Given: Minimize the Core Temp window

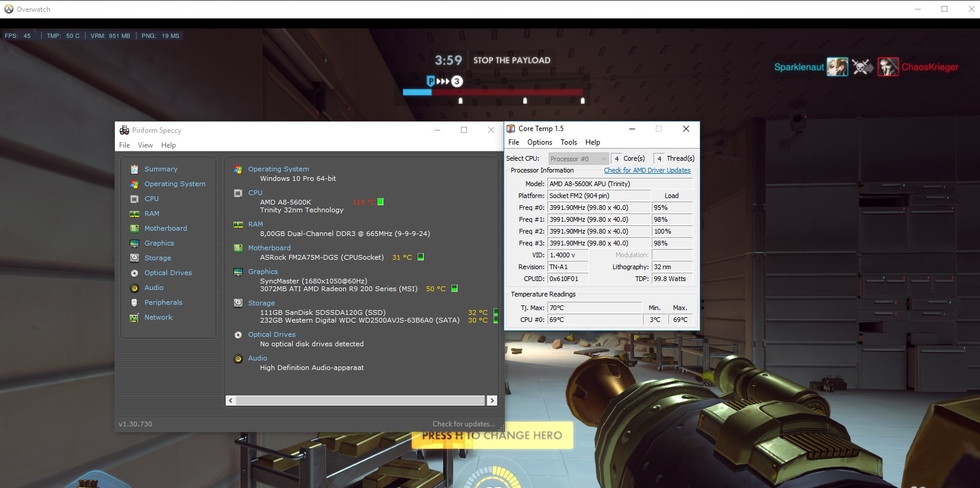Looking at the screenshot, I should pyautogui.click(x=632, y=129).
